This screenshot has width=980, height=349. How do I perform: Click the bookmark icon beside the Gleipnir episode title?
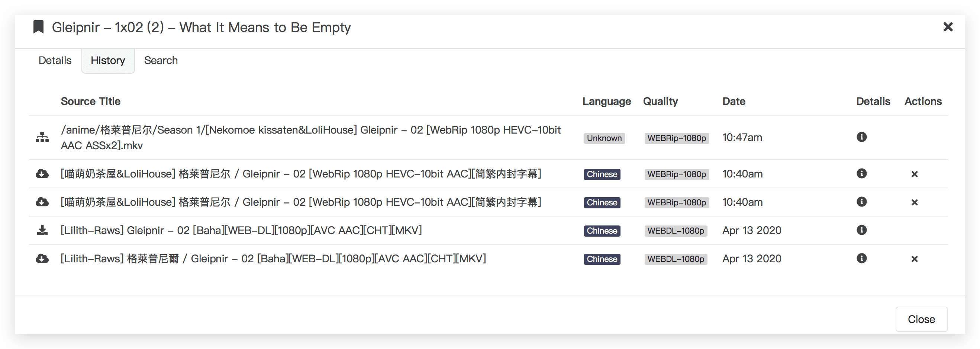38,27
